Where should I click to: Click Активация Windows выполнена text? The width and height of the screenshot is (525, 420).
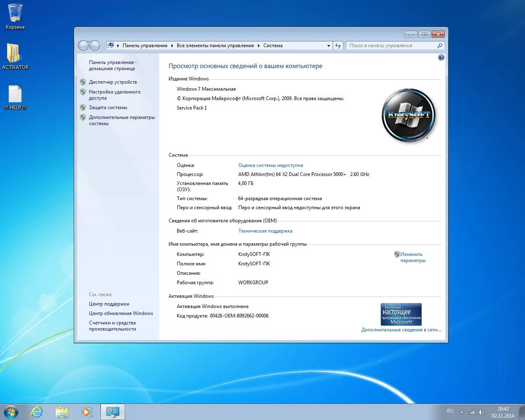tap(212, 306)
